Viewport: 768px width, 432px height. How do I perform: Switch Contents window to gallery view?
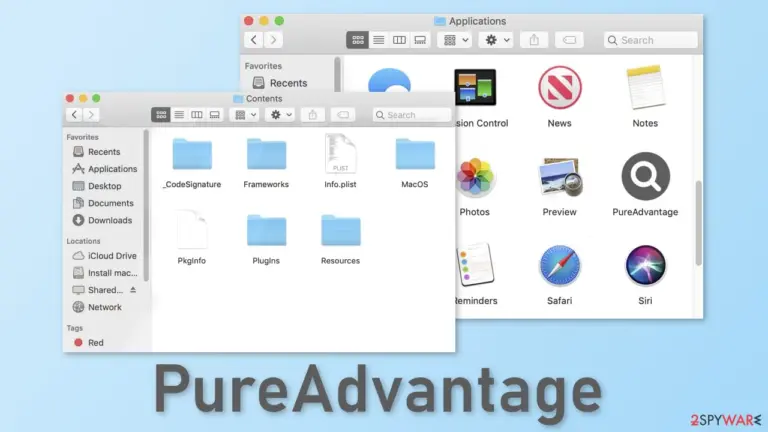(x=215, y=115)
